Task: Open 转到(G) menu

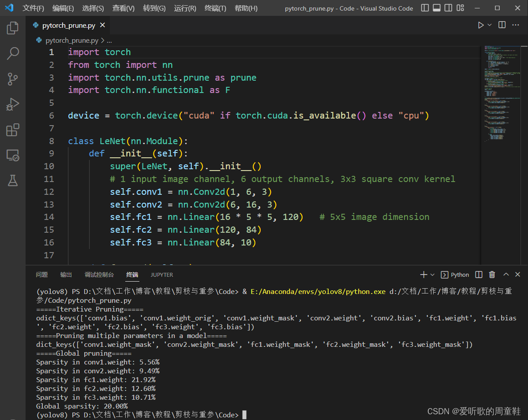Action: (154, 8)
